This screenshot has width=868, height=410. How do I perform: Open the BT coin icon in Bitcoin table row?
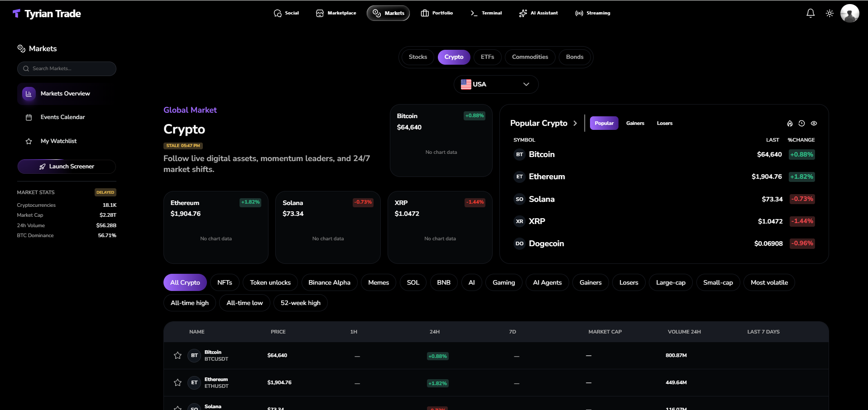194,355
